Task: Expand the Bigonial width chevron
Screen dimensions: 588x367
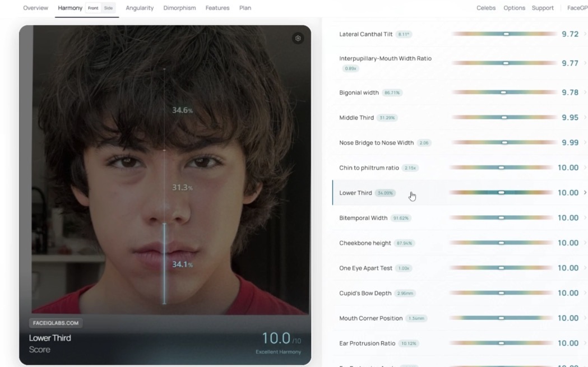Action: pyautogui.click(x=585, y=92)
